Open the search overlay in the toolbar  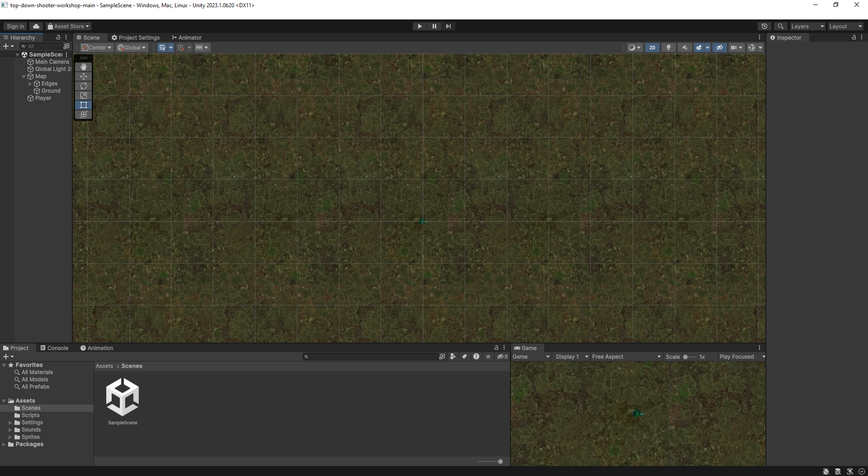(x=781, y=26)
